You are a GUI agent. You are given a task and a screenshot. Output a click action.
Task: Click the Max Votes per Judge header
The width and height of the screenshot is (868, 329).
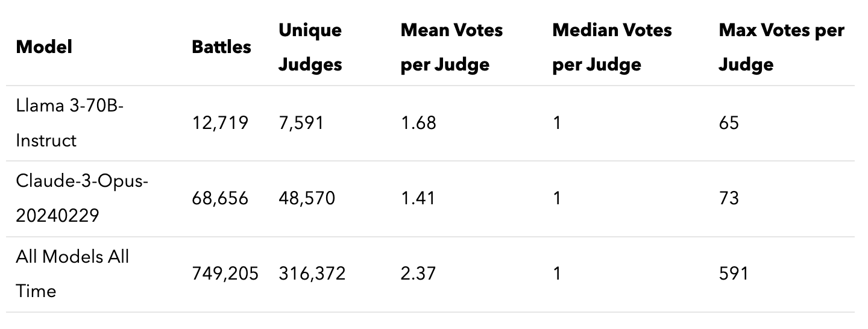tap(781, 47)
